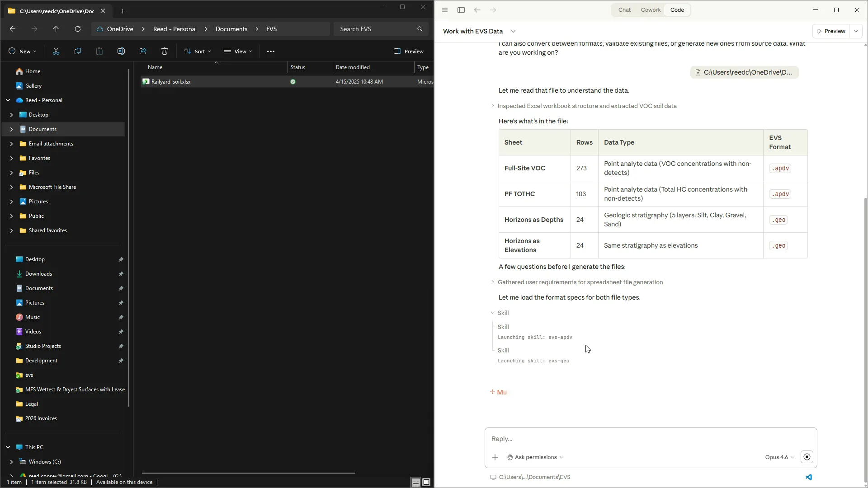Click the stop response button in reply box

[807, 457]
